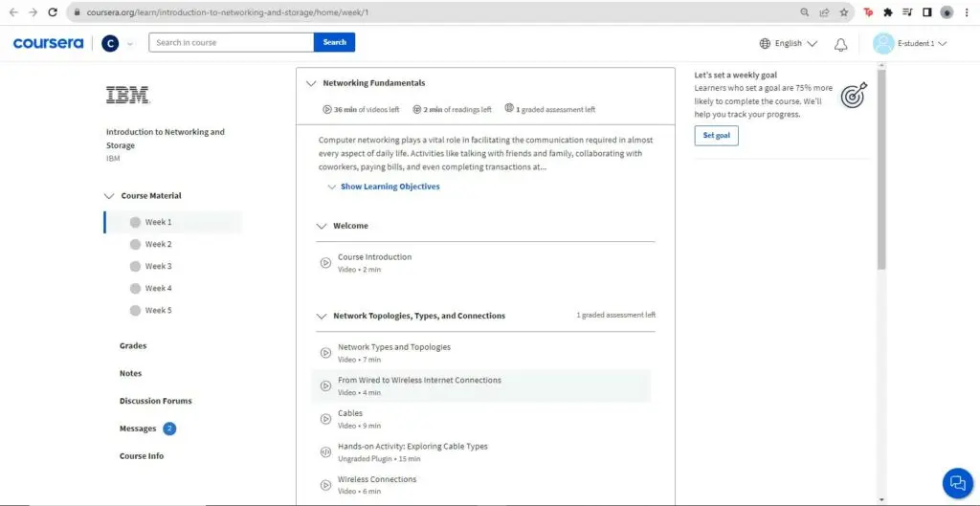
Task: Select Week 1 status circle
Action: coord(135,222)
